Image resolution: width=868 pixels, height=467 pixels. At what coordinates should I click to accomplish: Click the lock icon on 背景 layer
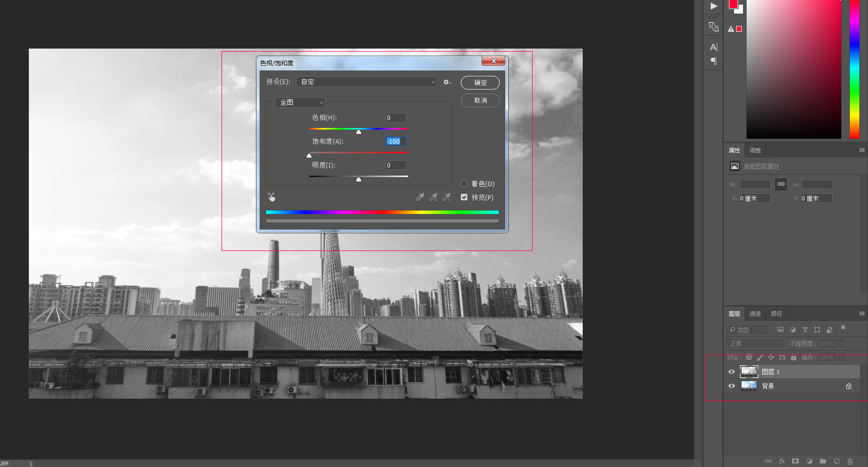point(849,386)
